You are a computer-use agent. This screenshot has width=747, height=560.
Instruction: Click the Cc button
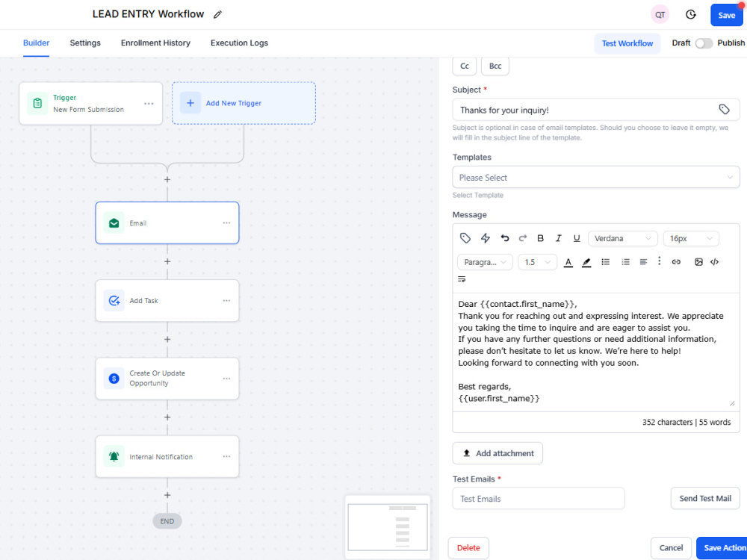coord(464,66)
